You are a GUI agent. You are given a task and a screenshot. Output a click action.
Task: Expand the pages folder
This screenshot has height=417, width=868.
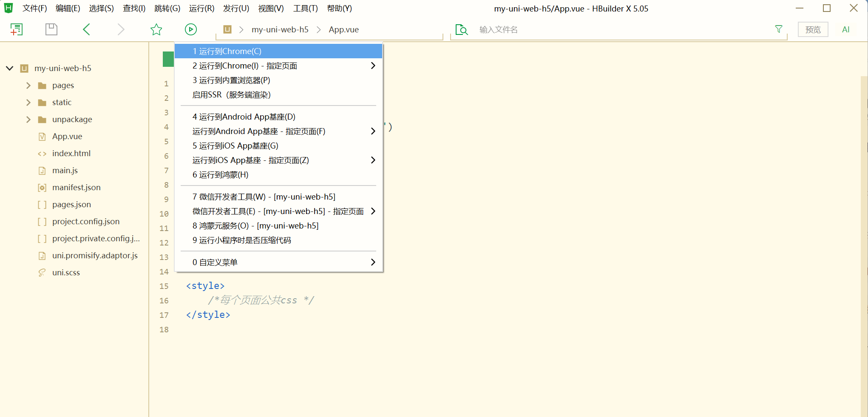[x=28, y=86]
